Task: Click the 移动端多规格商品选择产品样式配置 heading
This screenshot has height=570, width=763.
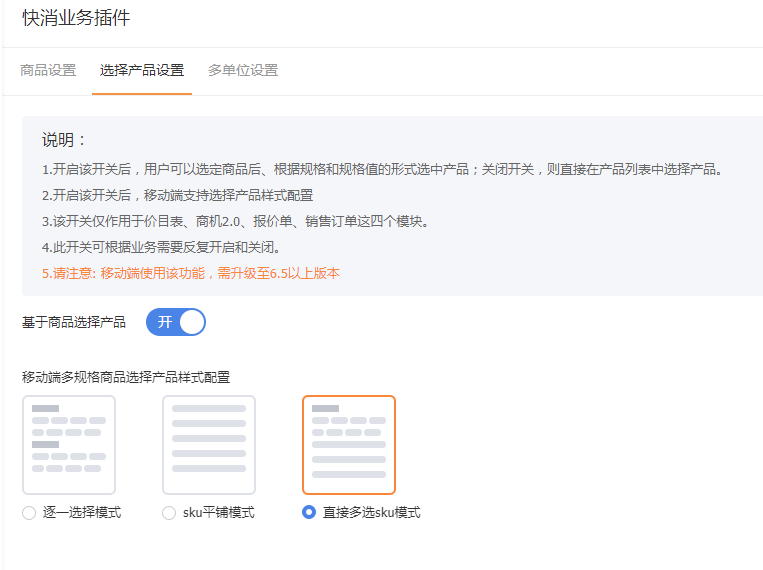Action: pyautogui.click(x=126, y=377)
